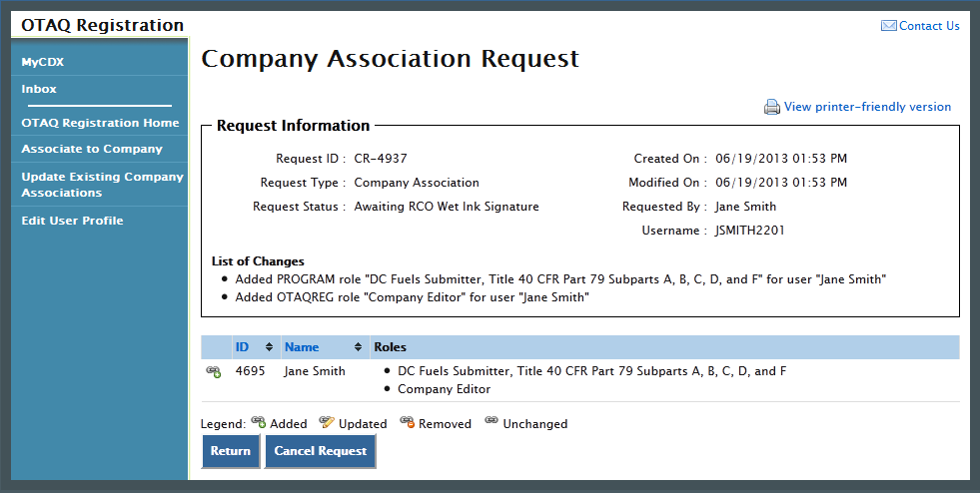The height and width of the screenshot is (493, 980).
Task: Go to Inbox in the sidebar
Action: pos(39,89)
